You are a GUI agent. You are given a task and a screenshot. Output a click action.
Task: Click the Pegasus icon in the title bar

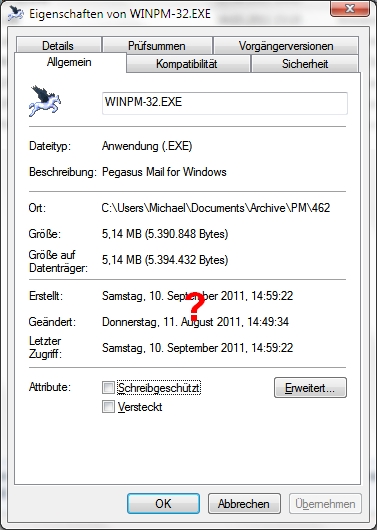tap(16, 14)
